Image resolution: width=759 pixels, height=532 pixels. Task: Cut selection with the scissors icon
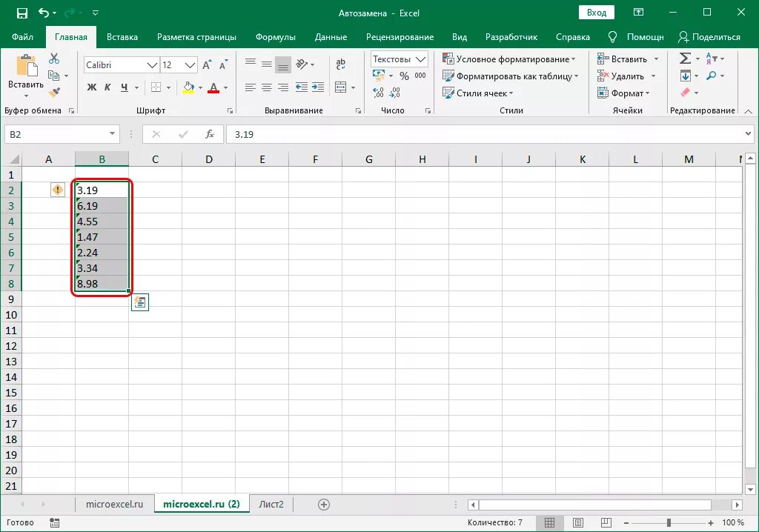point(54,59)
